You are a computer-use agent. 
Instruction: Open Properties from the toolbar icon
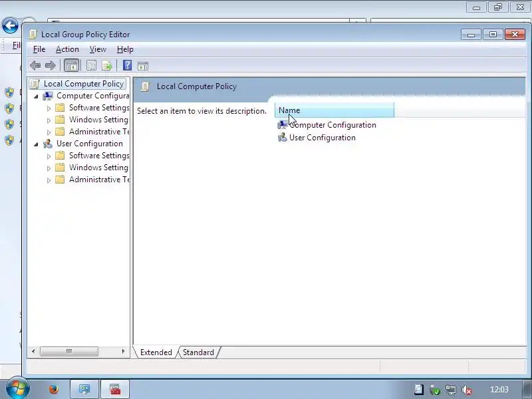91,65
